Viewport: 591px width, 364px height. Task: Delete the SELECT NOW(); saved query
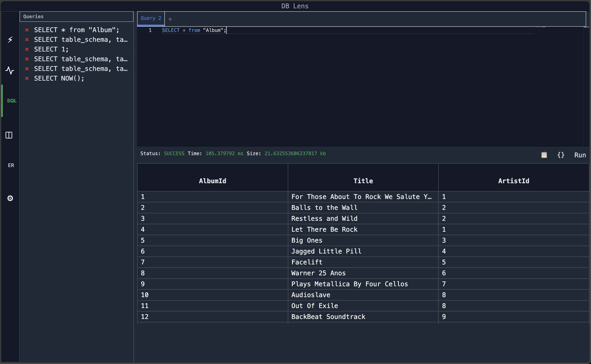[27, 78]
